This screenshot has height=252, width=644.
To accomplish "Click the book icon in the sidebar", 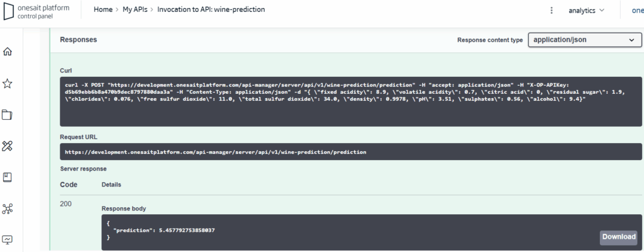I will [8, 178].
